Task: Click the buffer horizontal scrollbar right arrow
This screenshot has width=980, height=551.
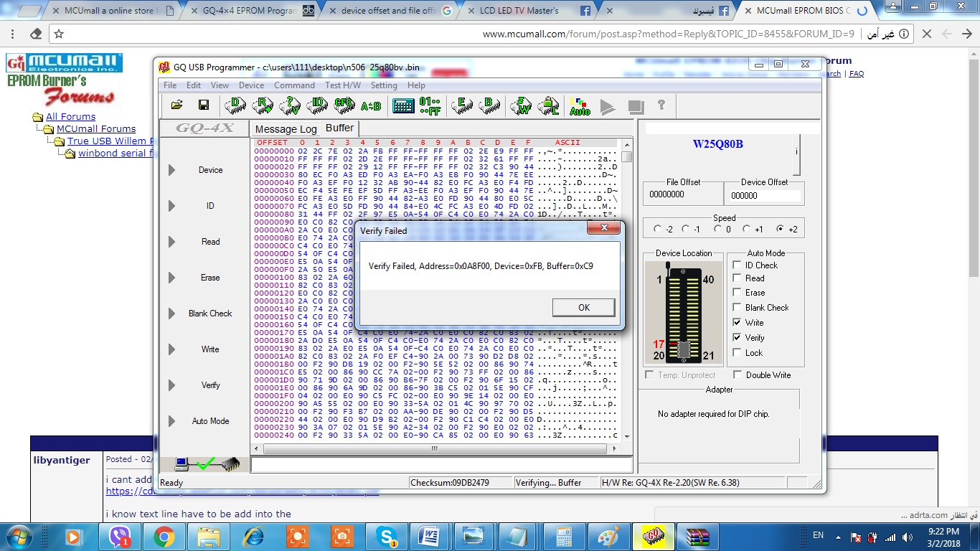Action: 615,448
